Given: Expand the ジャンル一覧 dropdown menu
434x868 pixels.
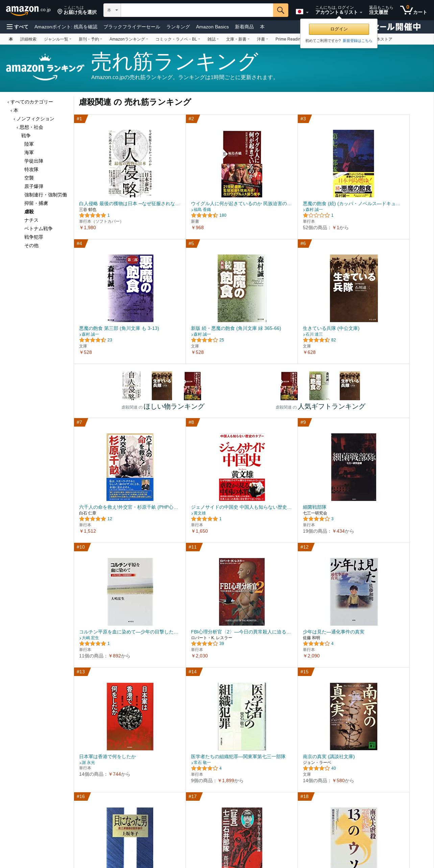Looking at the screenshot, I should click(x=57, y=39).
